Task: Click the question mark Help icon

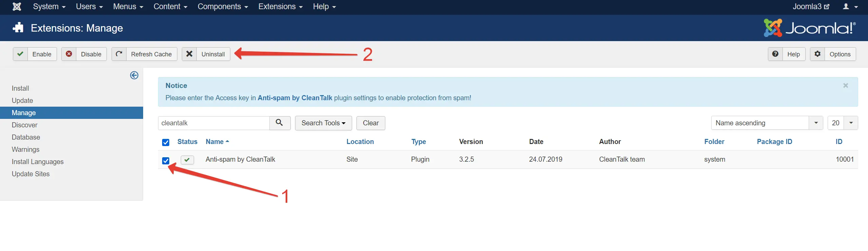Action: 775,54
